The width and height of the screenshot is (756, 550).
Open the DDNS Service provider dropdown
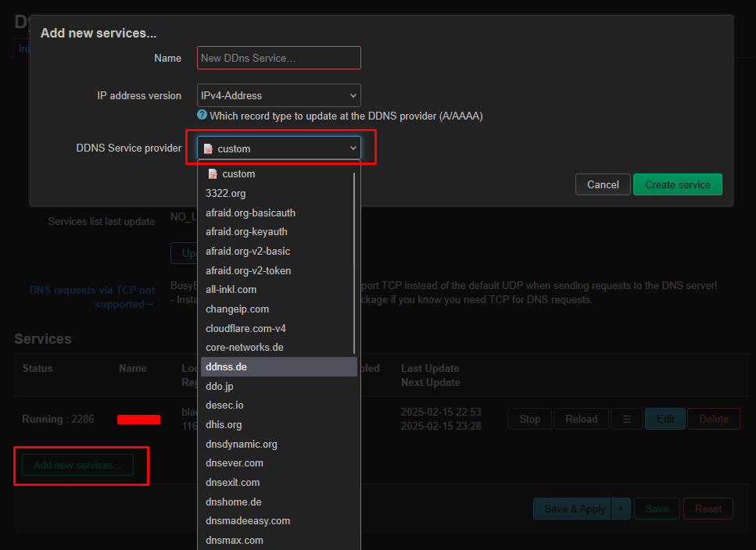pyautogui.click(x=278, y=148)
